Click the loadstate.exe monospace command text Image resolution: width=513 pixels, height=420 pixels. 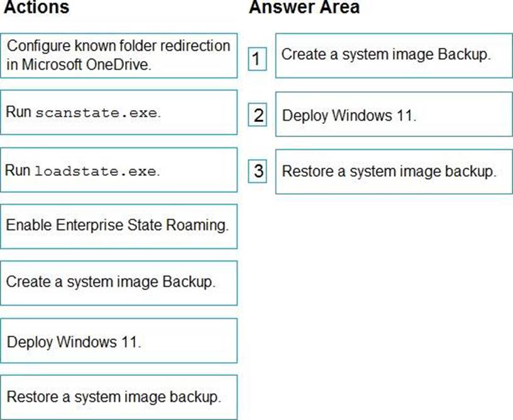(x=94, y=170)
